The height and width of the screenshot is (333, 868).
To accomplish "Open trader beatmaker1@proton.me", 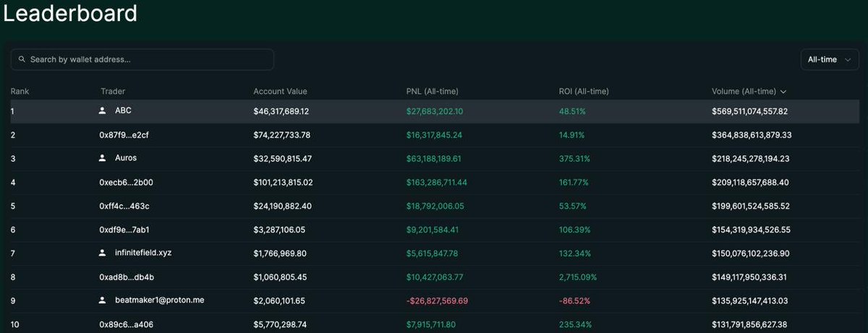I will click(159, 300).
